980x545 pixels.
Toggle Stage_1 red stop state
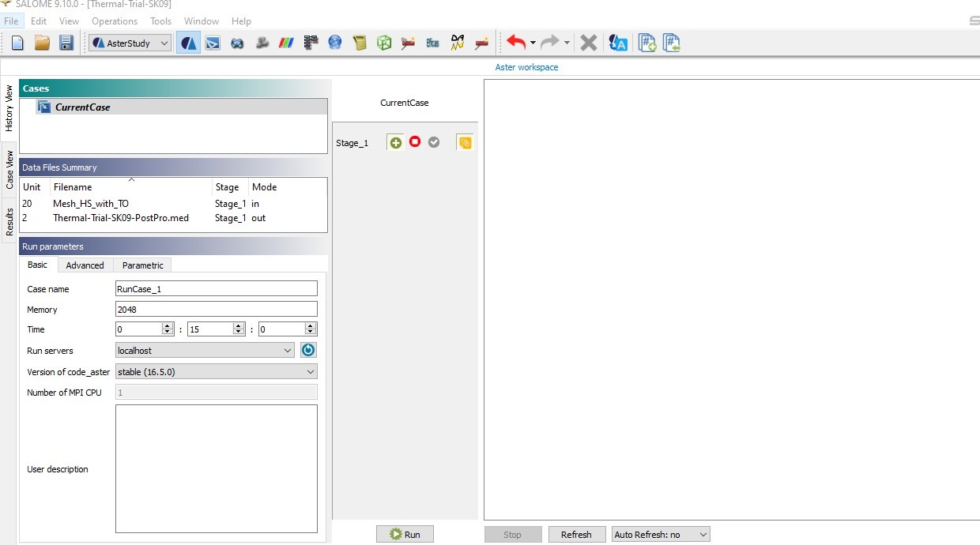coord(415,142)
